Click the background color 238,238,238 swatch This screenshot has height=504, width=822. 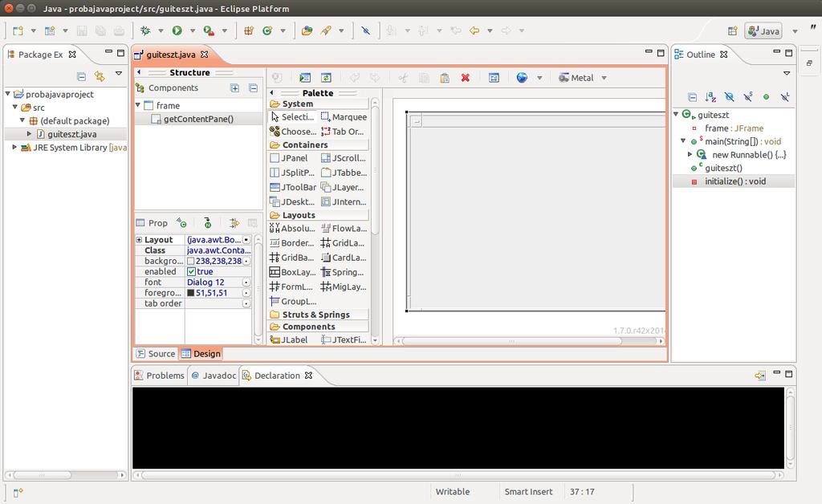coord(191,261)
